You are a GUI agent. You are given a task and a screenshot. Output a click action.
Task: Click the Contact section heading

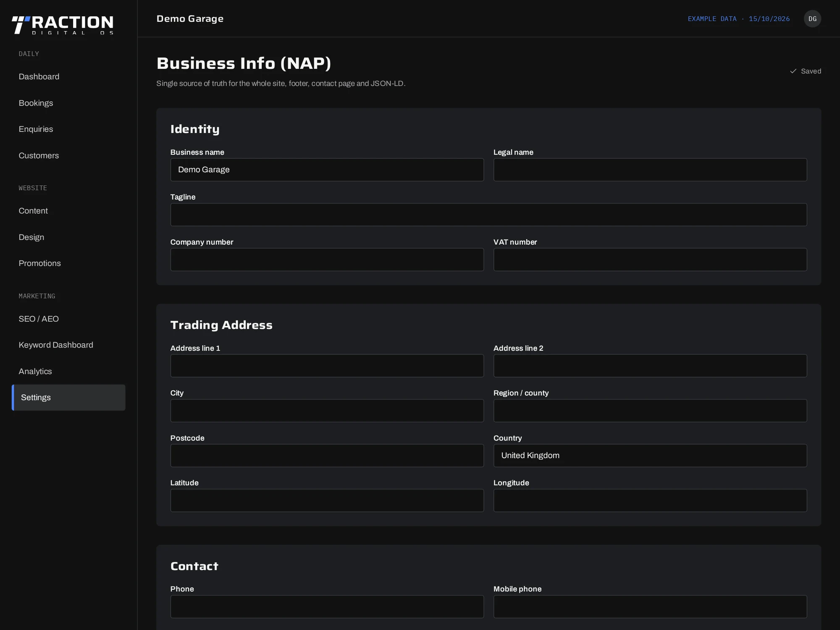[194, 566]
